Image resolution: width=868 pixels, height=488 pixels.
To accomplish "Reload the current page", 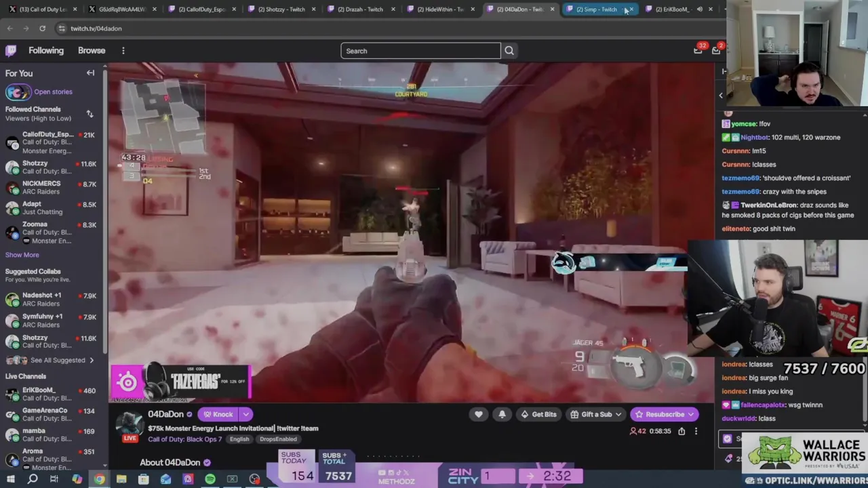I will point(42,28).
